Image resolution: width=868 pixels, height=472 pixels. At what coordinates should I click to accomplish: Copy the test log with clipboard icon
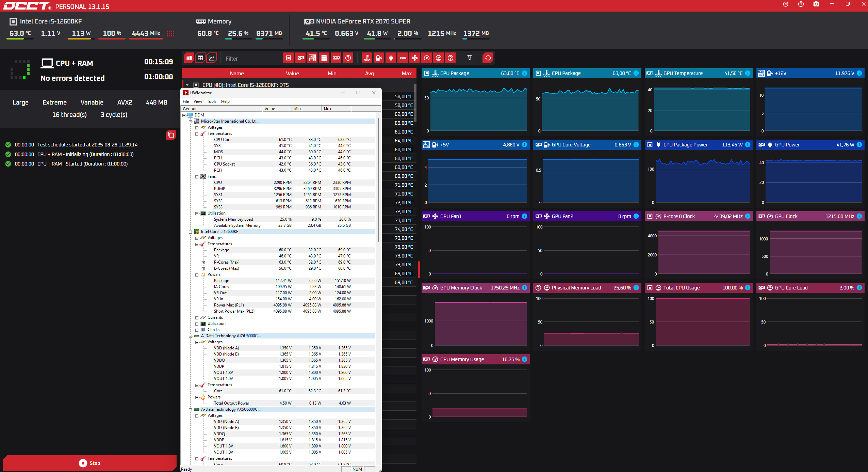pyautogui.click(x=171, y=135)
